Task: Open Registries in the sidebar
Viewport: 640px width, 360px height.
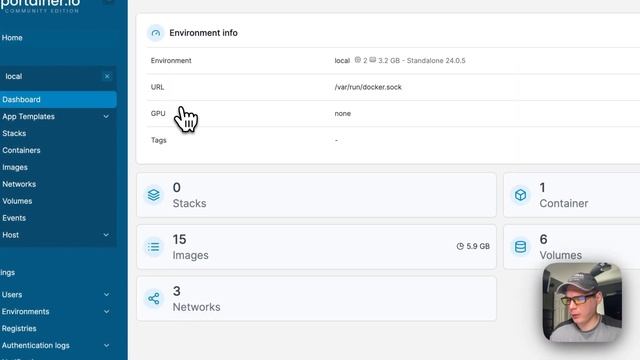Action: 19,329
